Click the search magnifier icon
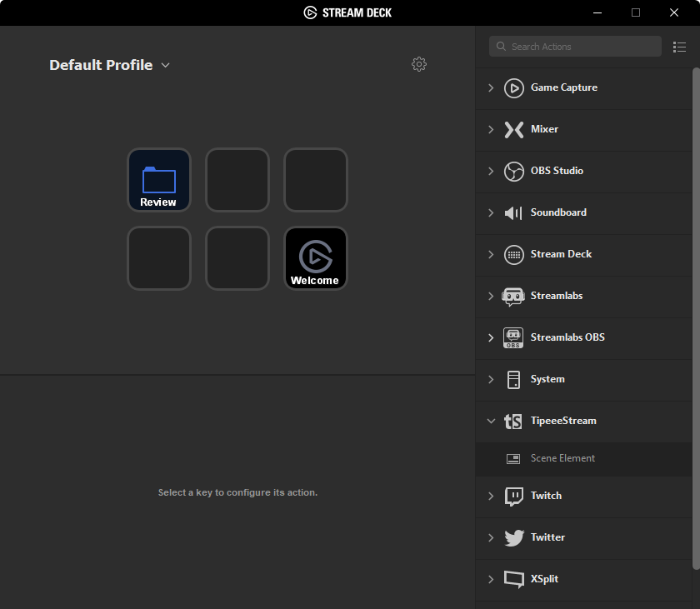This screenshot has width=700, height=609. pos(501,47)
